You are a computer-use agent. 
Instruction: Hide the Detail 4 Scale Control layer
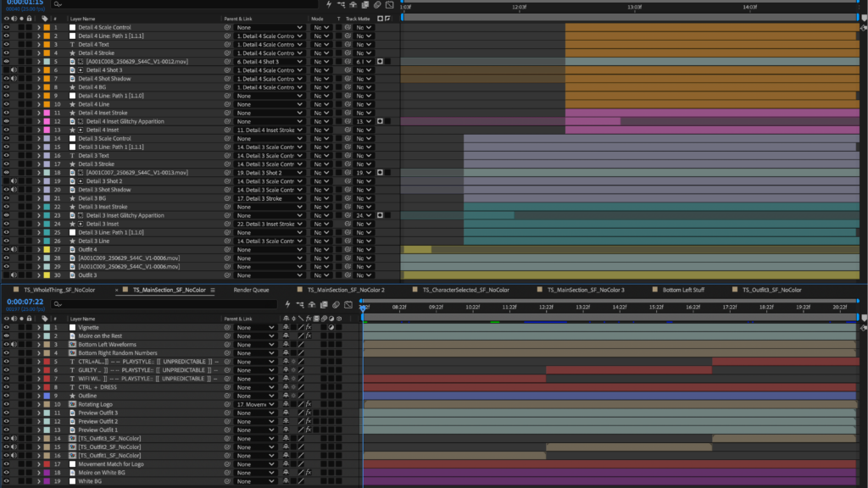tap(6, 27)
